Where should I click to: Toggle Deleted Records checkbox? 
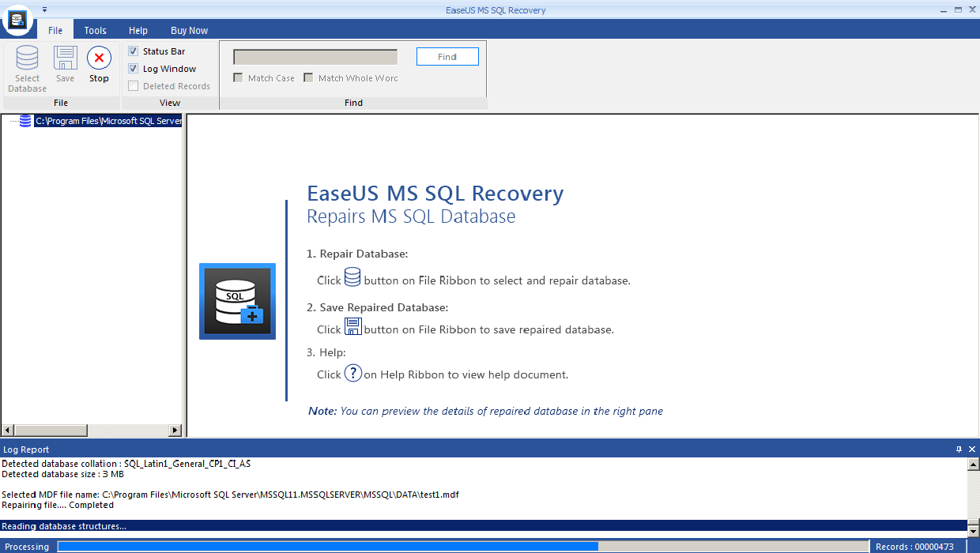pos(133,86)
